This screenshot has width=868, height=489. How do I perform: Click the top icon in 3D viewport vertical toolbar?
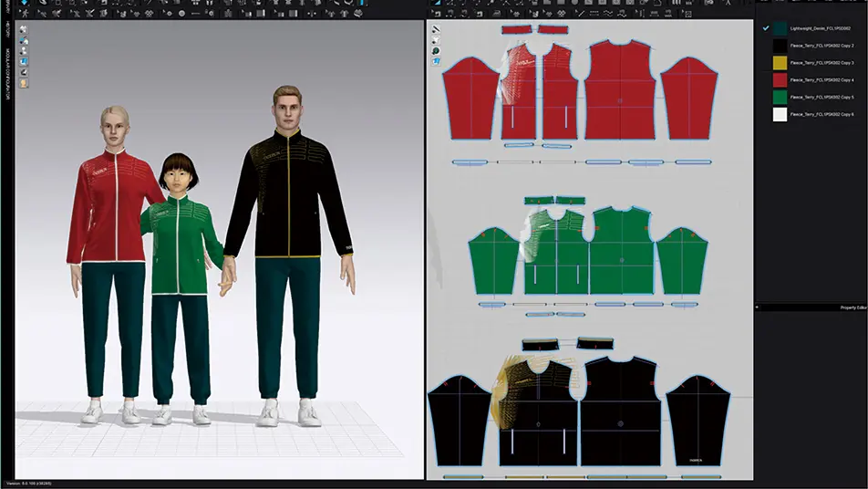tap(24, 28)
